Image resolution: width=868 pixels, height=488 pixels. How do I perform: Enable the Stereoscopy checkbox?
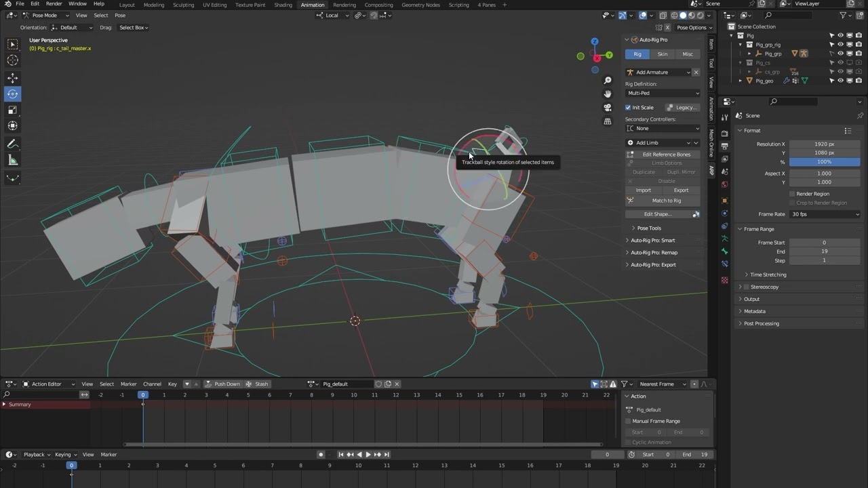[747, 287]
